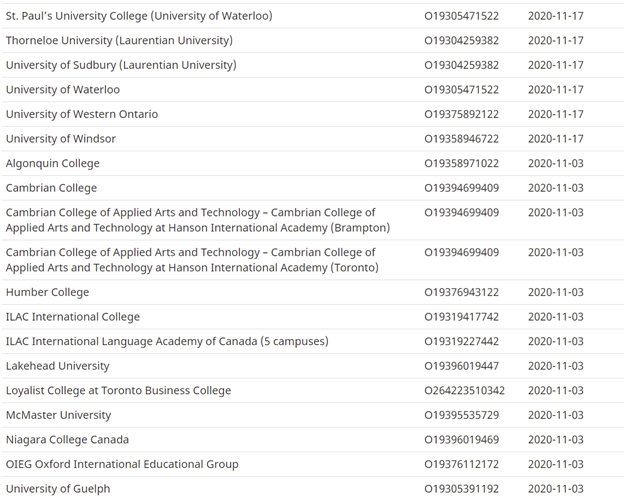Click McMaster University row name
624x498 pixels.
pos(58,415)
